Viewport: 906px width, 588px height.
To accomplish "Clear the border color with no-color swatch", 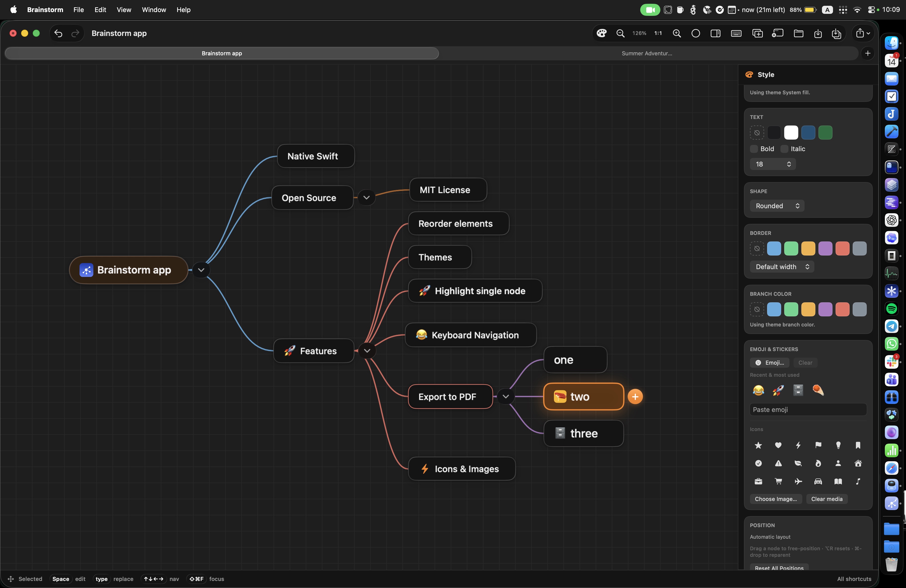I will click(757, 249).
